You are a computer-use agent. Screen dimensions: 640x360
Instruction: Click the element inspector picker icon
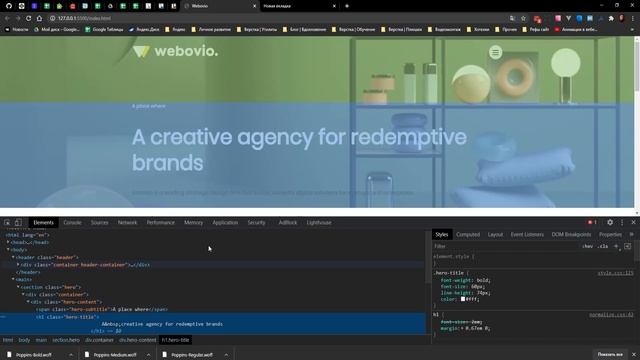point(7,222)
